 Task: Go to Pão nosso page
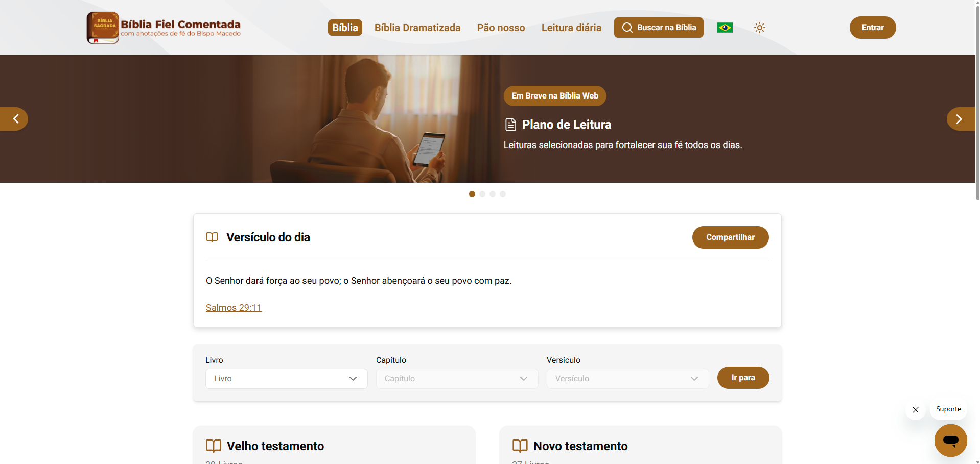(x=501, y=28)
